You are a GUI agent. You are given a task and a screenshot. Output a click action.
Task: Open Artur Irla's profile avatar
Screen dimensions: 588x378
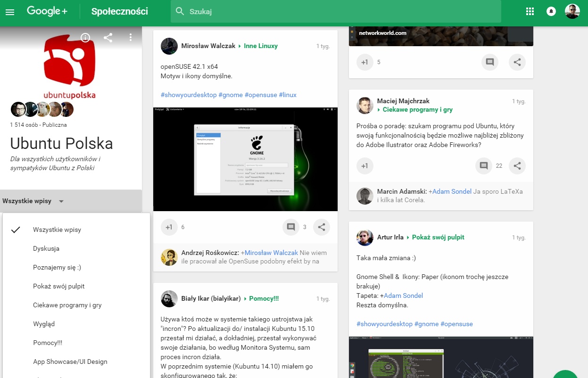[x=365, y=238]
